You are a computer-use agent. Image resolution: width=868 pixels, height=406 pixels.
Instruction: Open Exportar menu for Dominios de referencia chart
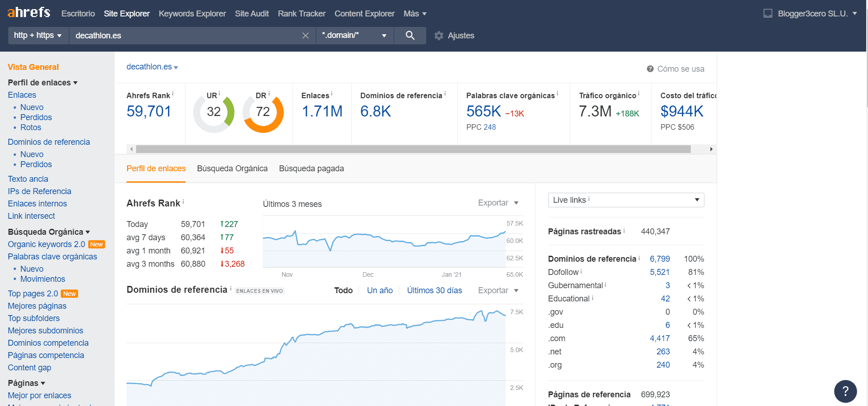[498, 290]
